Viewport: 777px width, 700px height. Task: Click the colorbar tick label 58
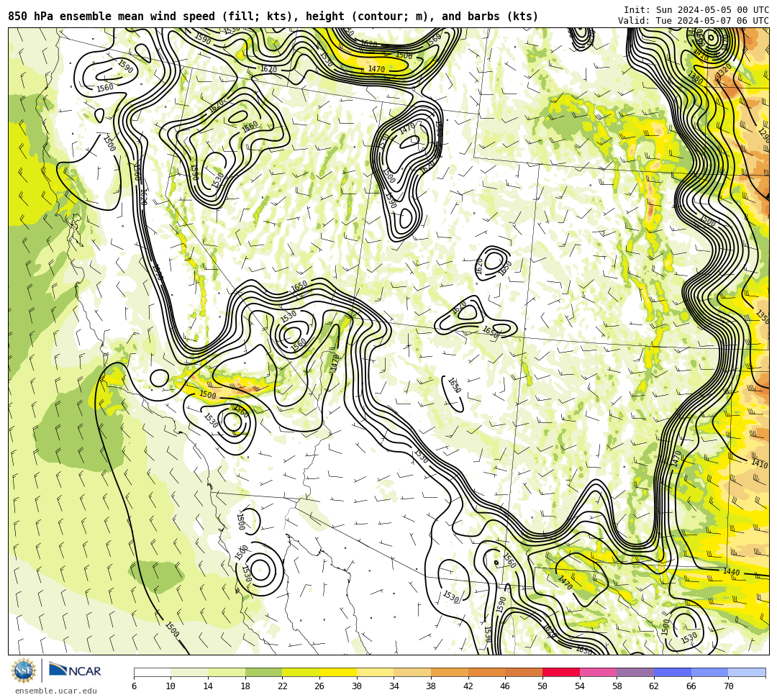click(617, 686)
